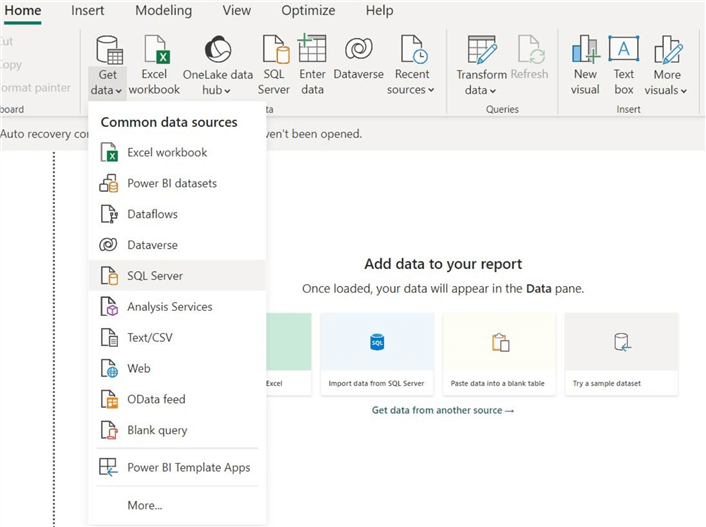This screenshot has height=527, width=706.
Task: Select the SQL Server icon in the dropdown list
Action: 109,276
